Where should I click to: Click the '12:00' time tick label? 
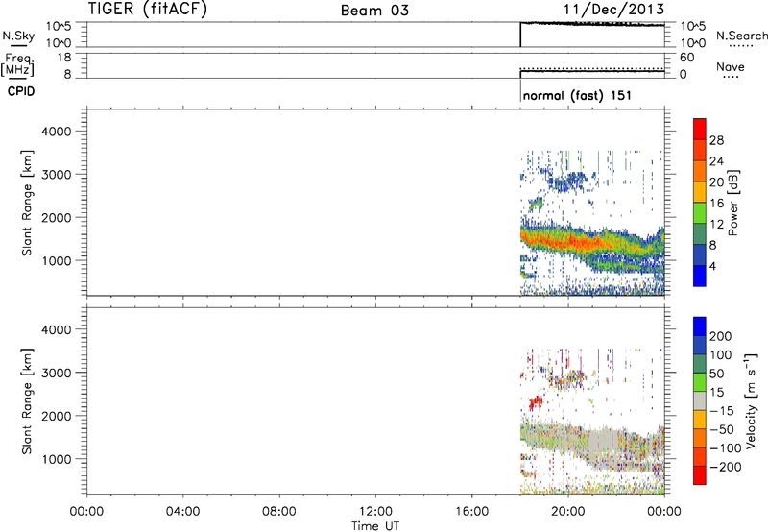coord(375,512)
